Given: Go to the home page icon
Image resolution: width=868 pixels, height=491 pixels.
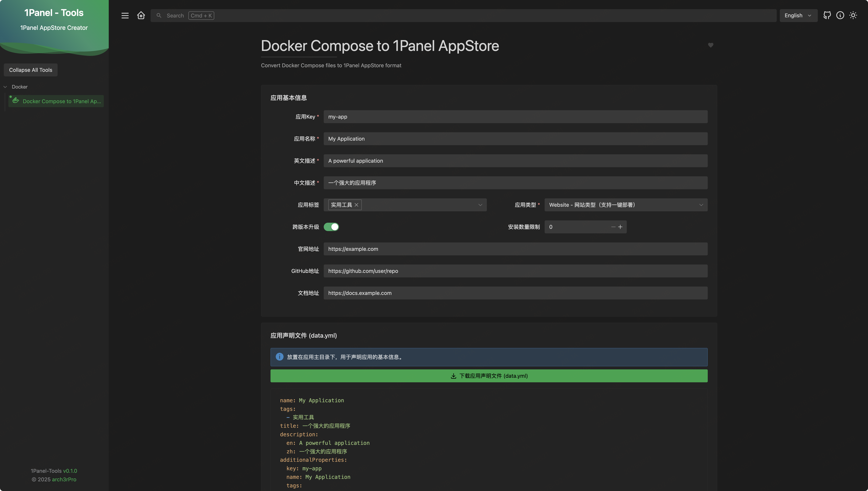Looking at the screenshot, I should click(x=141, y=16).
